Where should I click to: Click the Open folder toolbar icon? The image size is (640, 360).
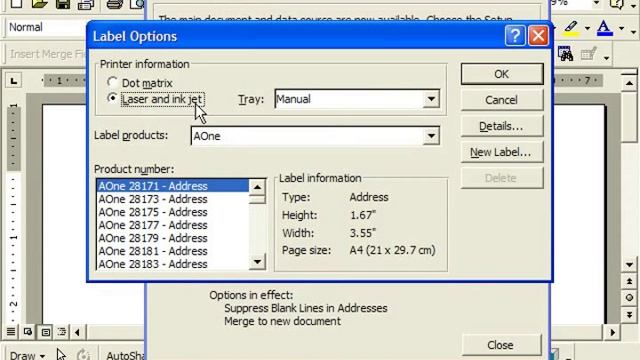[x=40, y=4]
